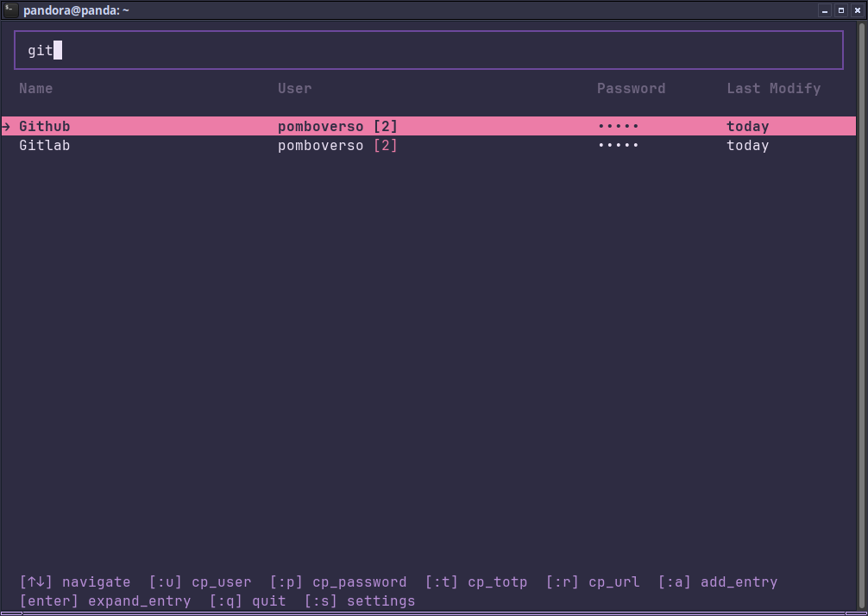The width and height of the screenshot is (868, 616).
Task: Click the navigate arrows hint
Action: [x=75, y=582]
